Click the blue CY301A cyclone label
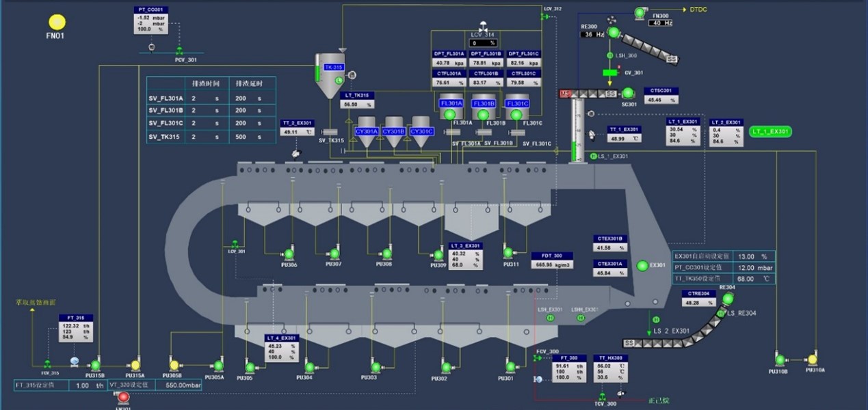Viewport: 868px width, 410px height. (x=367, y=131)
